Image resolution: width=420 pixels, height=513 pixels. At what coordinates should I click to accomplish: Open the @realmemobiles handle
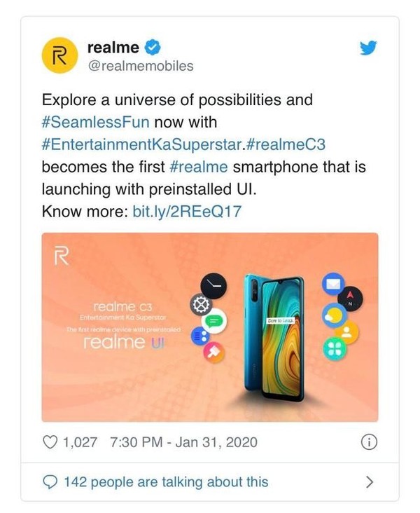point(140,66)
